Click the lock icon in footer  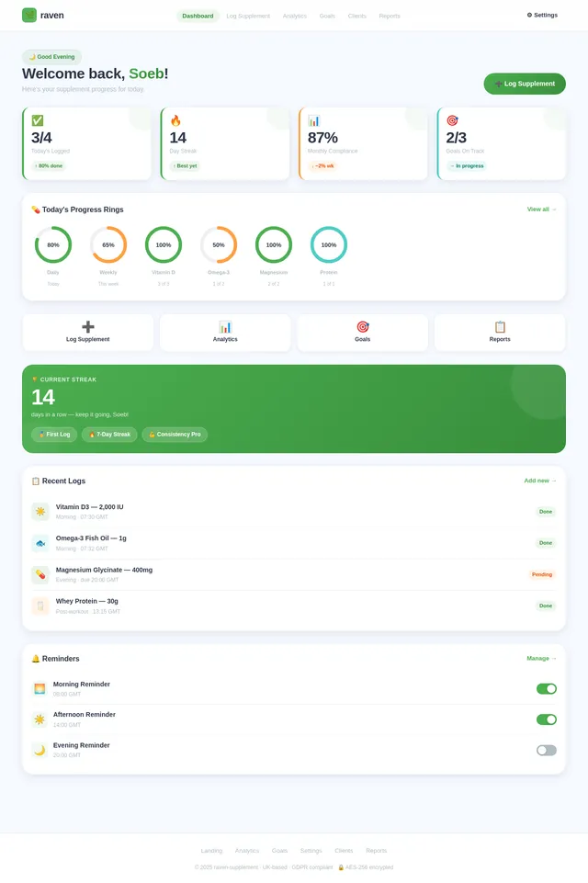coord(341,867)
